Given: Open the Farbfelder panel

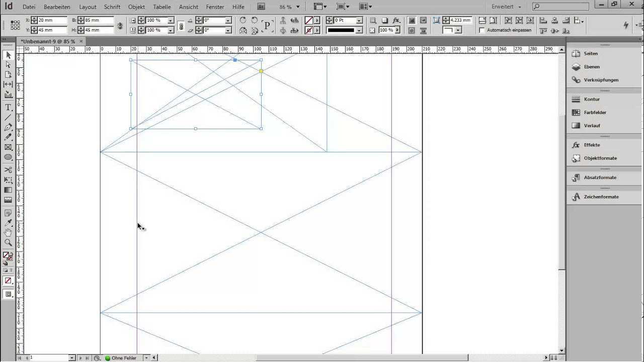Looking at the screenshot, I should pyautogui.click(x=595, y=113).
